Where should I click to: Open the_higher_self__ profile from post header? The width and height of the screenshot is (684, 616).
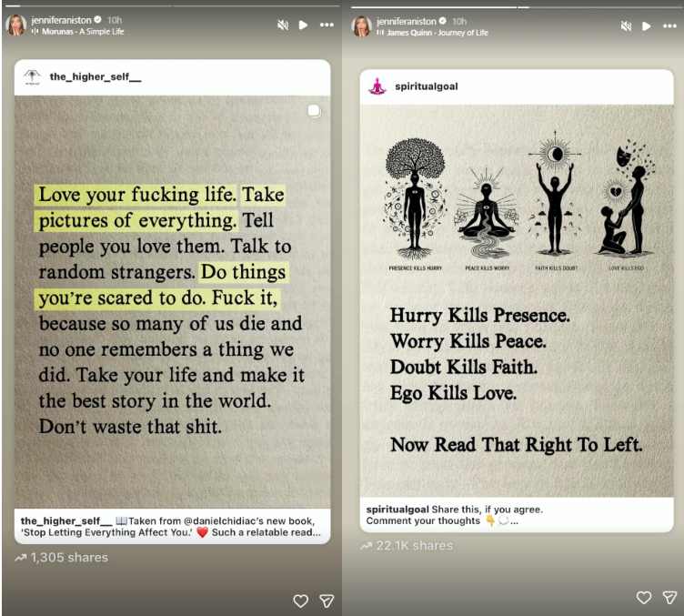pos(96,76)
